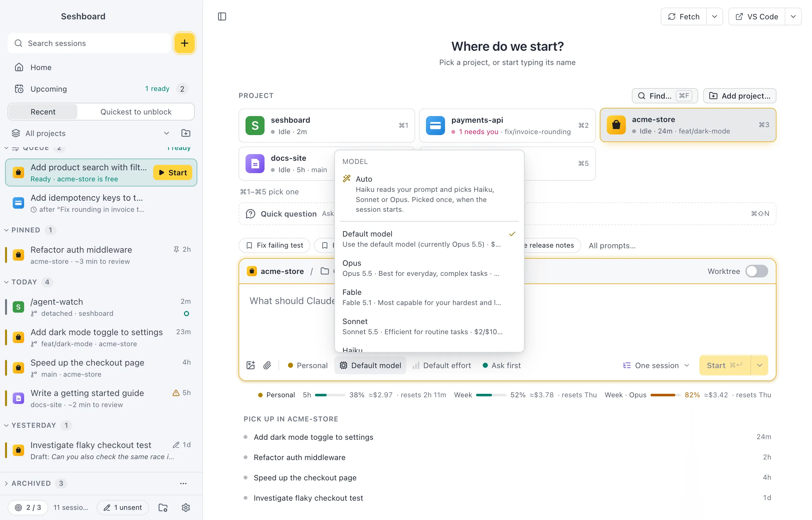Choose Fable in the model menu
812x520 pixels.
click(x=429, y=297)
